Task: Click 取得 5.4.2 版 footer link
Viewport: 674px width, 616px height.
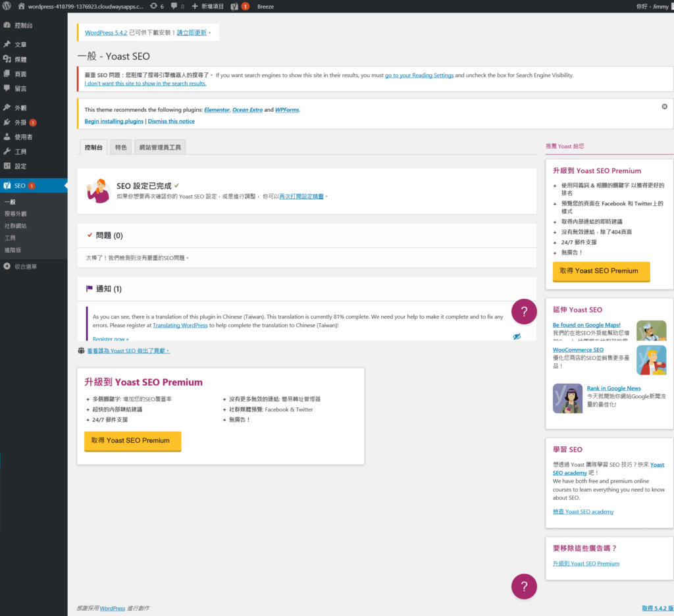Action: pyautogui.click(x=658, y=608)
